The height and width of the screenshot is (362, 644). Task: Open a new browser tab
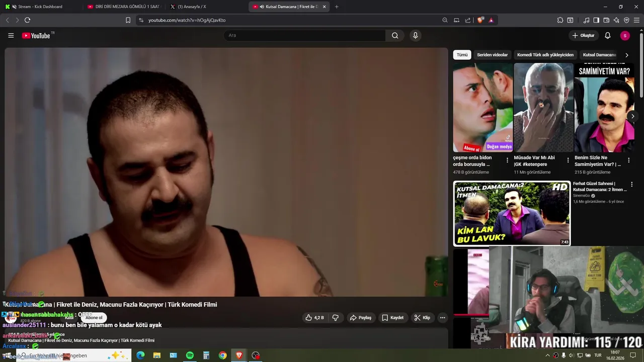click(x=337, y=7)
